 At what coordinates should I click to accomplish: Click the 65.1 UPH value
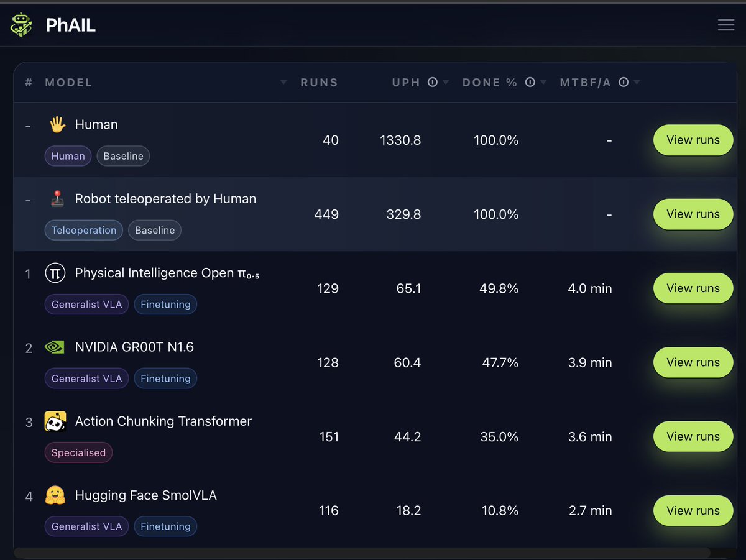point(408,288)
